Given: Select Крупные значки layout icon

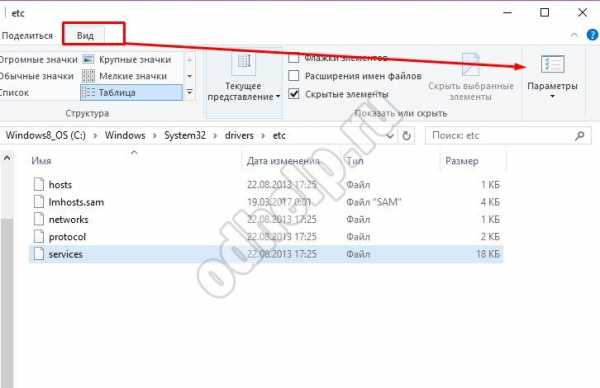Looking at the screenshot, I should point(88,59).
